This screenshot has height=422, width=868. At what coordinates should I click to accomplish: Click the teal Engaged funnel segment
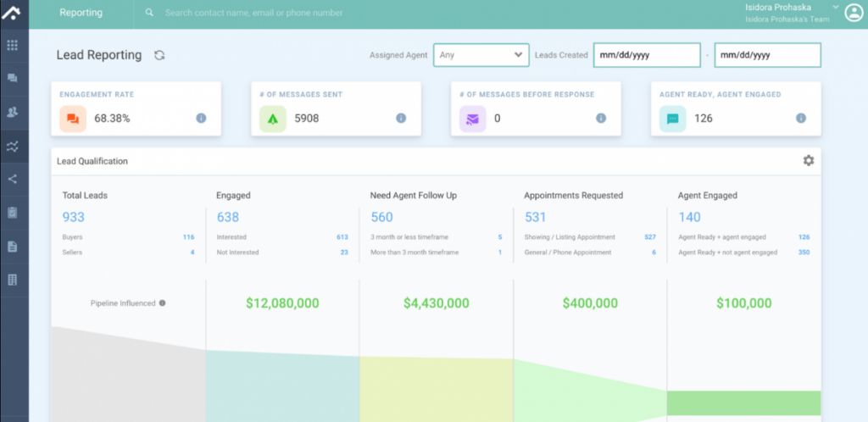pyautogui.click(x=282, y=387)
